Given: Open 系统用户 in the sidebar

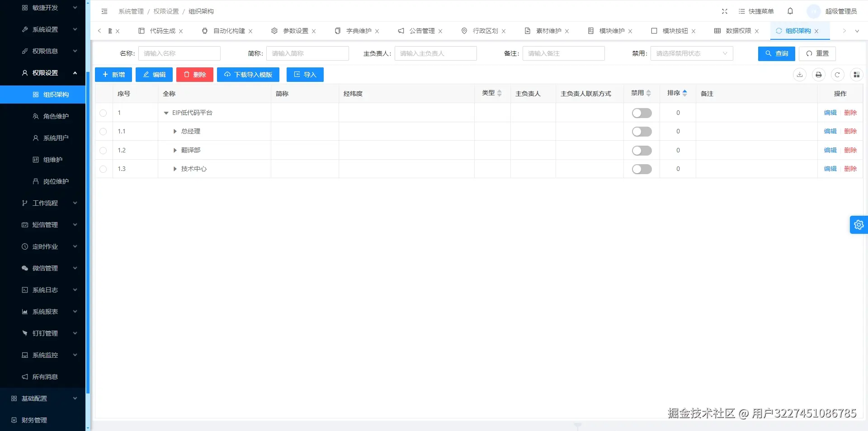Looking at the screenshot, I should tap(43, 138).
